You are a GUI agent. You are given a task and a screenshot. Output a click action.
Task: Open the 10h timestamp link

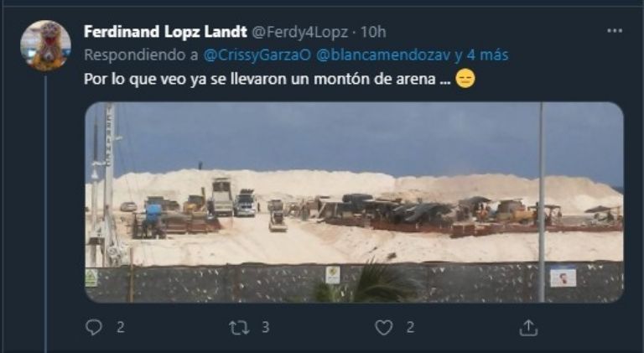pyautogui.click(x=373, y=32)
